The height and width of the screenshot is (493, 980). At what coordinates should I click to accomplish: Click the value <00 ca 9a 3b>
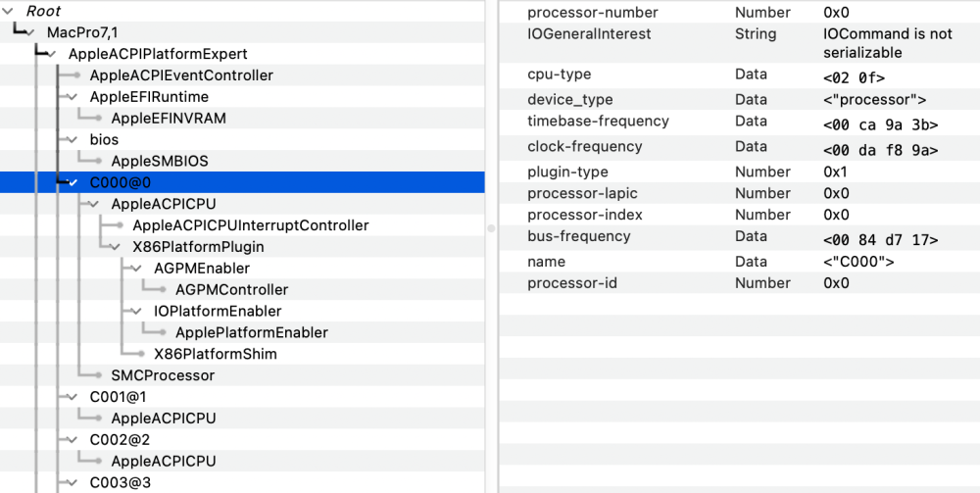881,125
